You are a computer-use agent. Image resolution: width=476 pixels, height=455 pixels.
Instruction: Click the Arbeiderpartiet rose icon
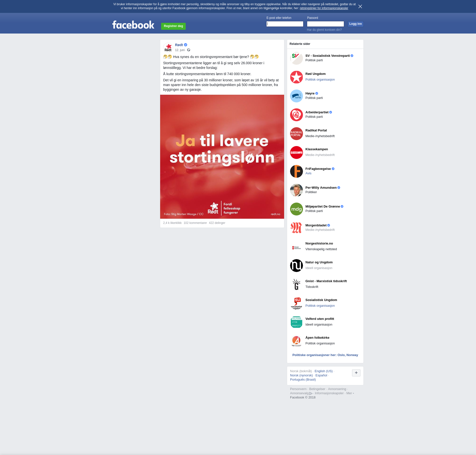(296, 115)
